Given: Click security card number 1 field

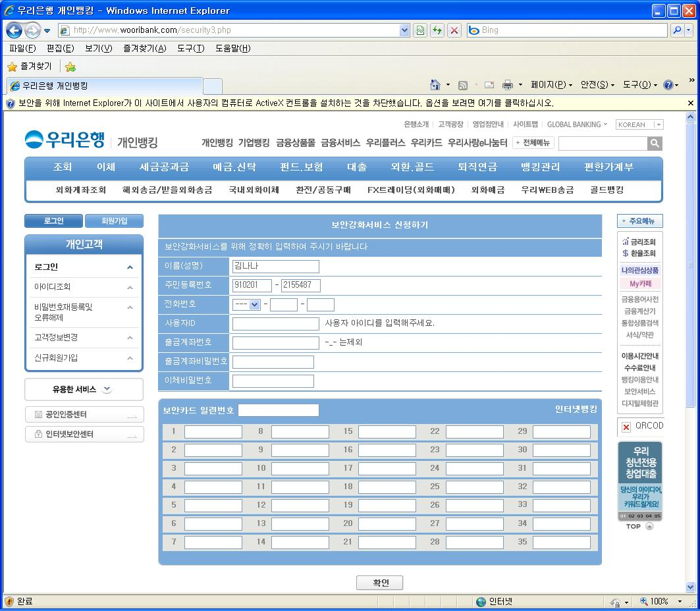Looking at the screenshot, I should [213, 431].
